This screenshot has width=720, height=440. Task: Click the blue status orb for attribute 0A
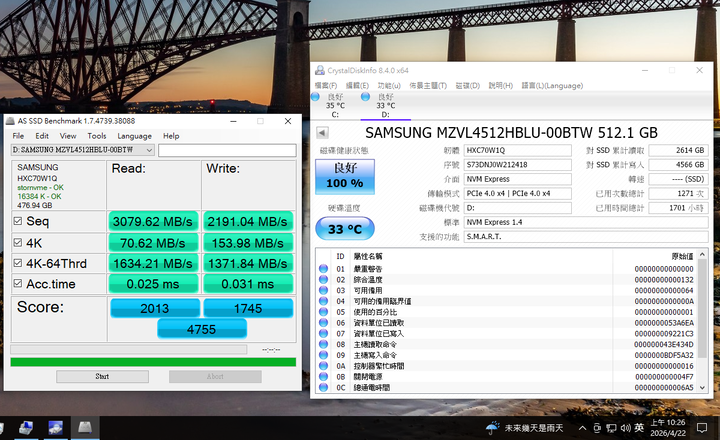click(323, 366)
